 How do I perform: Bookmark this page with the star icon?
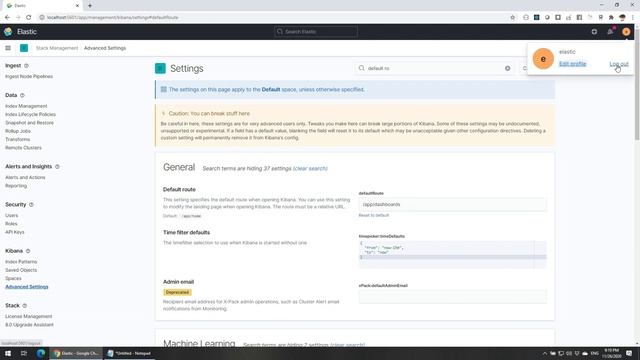pyautogui.click(x=513, y=18)
